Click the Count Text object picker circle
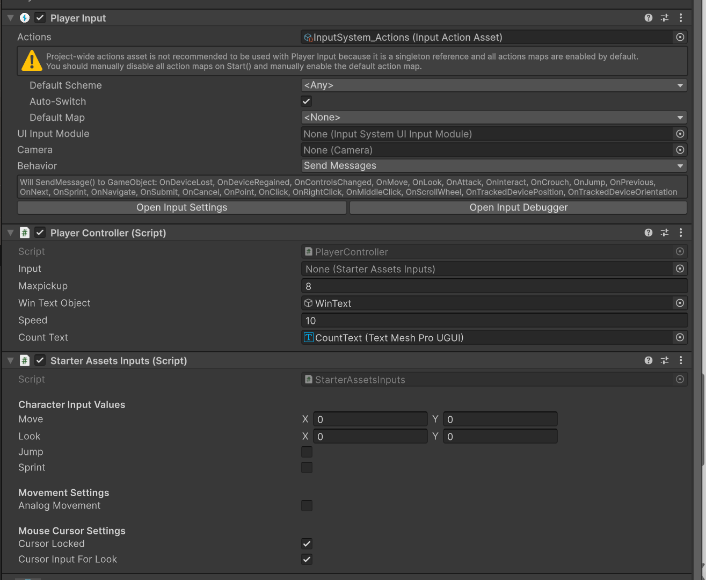The height and width of the screenshot is (580, 706). (x=680, y=337)
